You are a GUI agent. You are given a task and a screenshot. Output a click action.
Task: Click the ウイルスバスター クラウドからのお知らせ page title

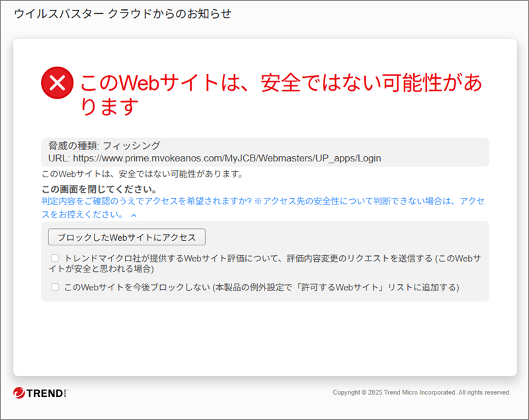coord(122,14)
